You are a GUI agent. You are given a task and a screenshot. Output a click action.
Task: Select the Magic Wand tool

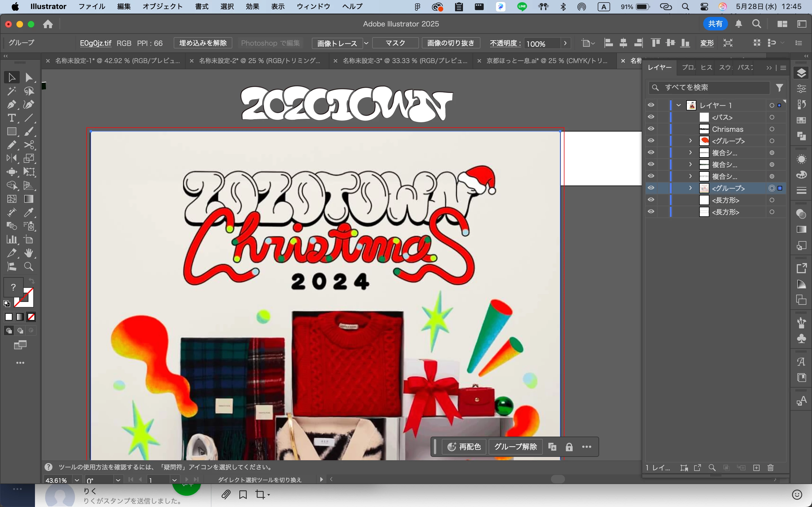tap(11, 91)
